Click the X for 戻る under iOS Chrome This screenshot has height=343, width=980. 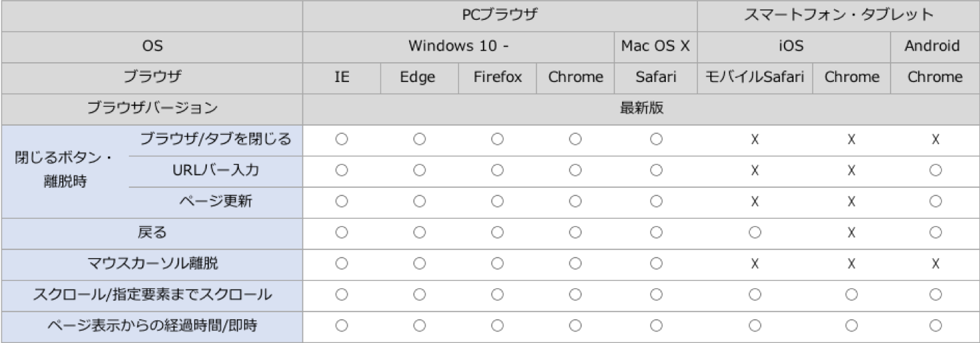tap(851, 233)
